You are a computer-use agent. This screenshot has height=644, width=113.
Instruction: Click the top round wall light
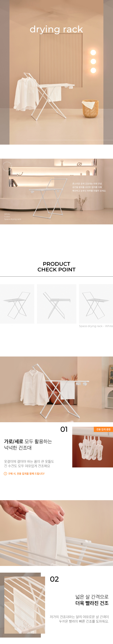[93, 52]
